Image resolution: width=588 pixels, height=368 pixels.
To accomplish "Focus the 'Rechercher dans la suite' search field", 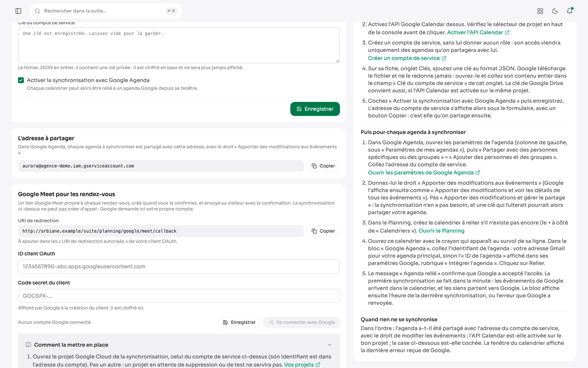I will 106,11.
